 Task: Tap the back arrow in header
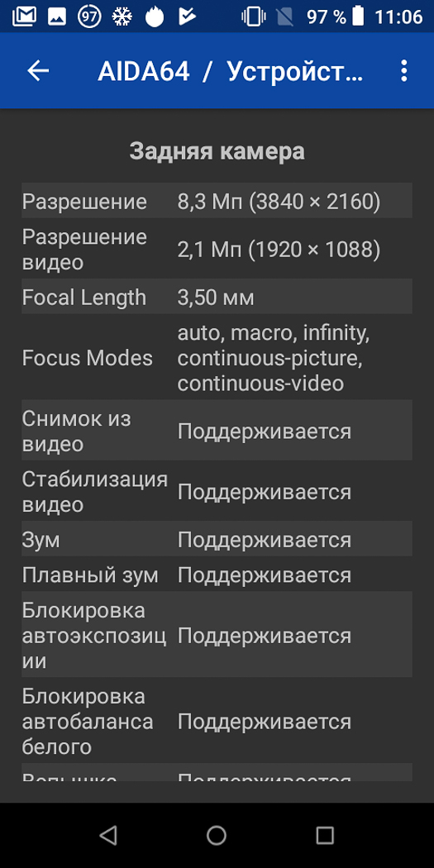(38, 71)
